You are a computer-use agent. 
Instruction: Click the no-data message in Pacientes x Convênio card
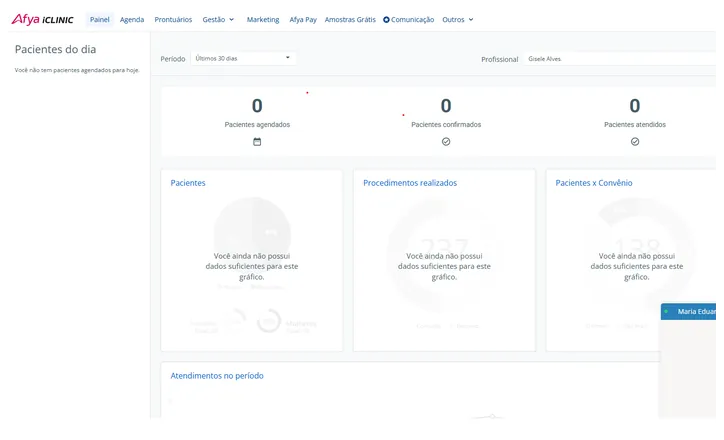tap(637, 266)
